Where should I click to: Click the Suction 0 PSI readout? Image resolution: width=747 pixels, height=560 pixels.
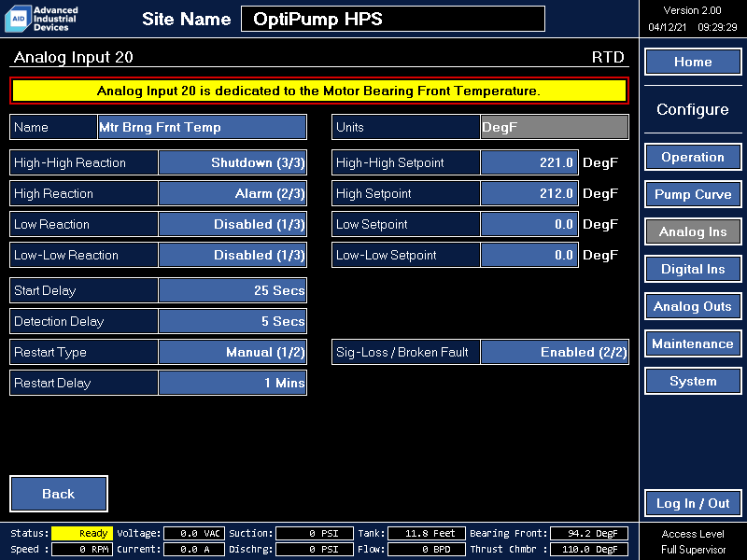(315, 533)
